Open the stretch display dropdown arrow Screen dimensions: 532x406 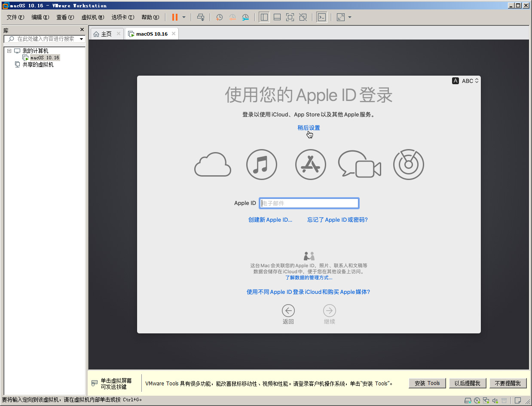click(350, 17)
